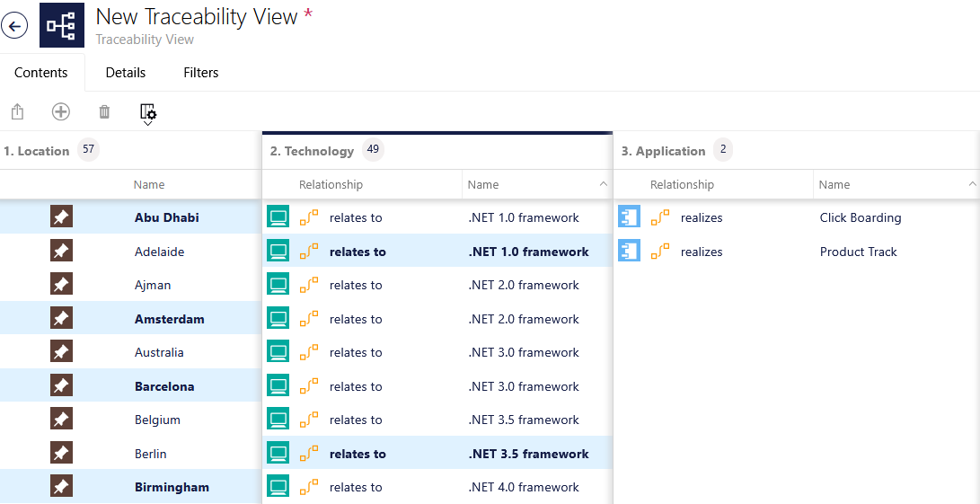Click monitor icon in bold .NET 3.5 row

[x=278, y=454]
